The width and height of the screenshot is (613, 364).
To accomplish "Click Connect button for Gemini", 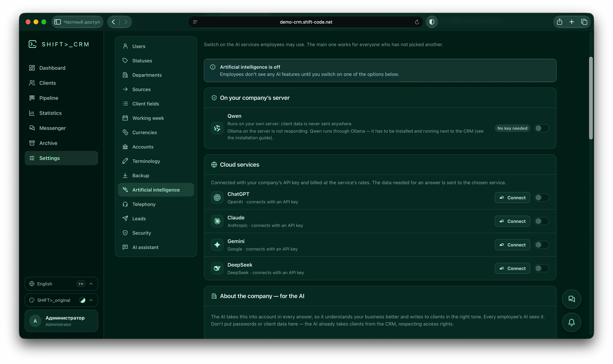I will [512, 245].
